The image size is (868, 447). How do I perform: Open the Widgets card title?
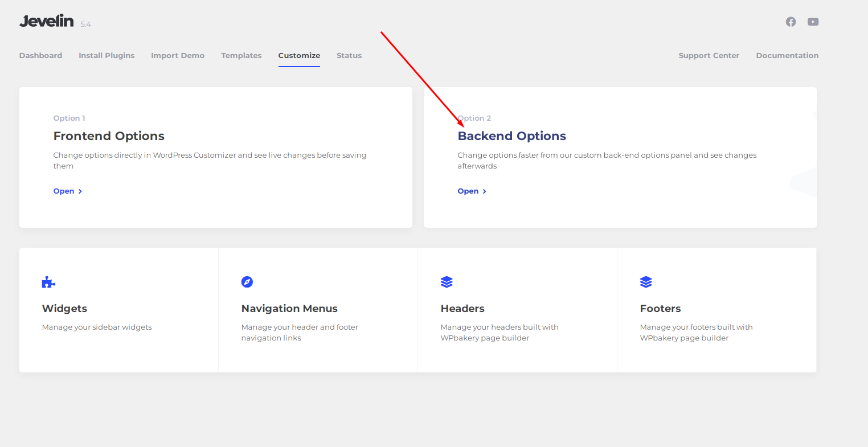tap(64, 309)
